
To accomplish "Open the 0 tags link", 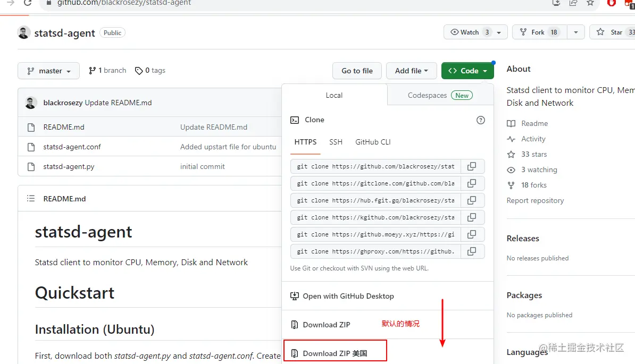I will tap(151, 70).
